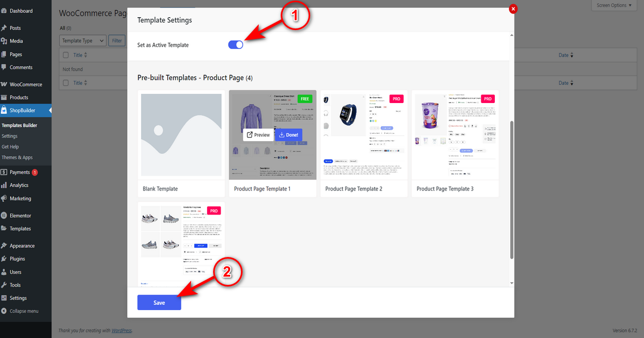The height and width of the screenshot is (338, 644).
Task: Click the Payments dollar icon
Action: point(4,172)
